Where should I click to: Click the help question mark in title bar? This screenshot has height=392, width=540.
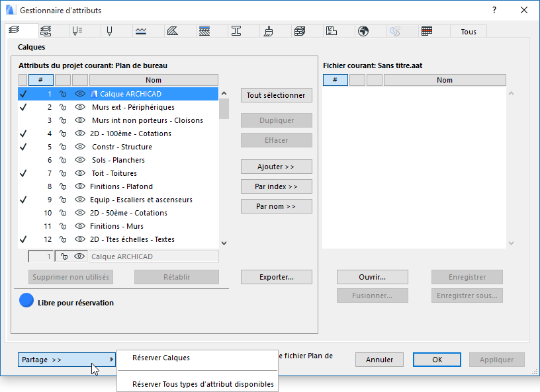click(494, 11)
